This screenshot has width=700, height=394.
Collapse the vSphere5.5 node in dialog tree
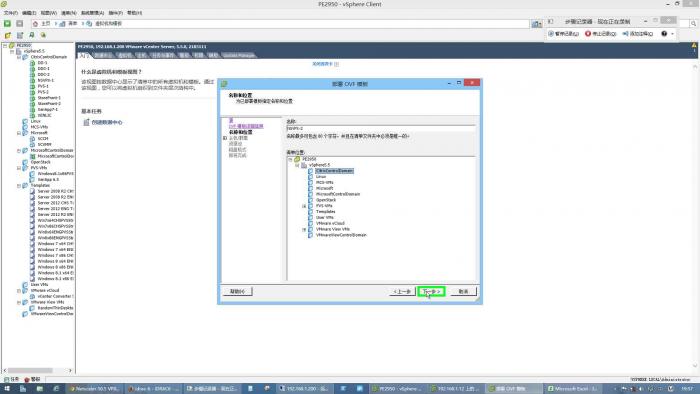pos(297,165)
